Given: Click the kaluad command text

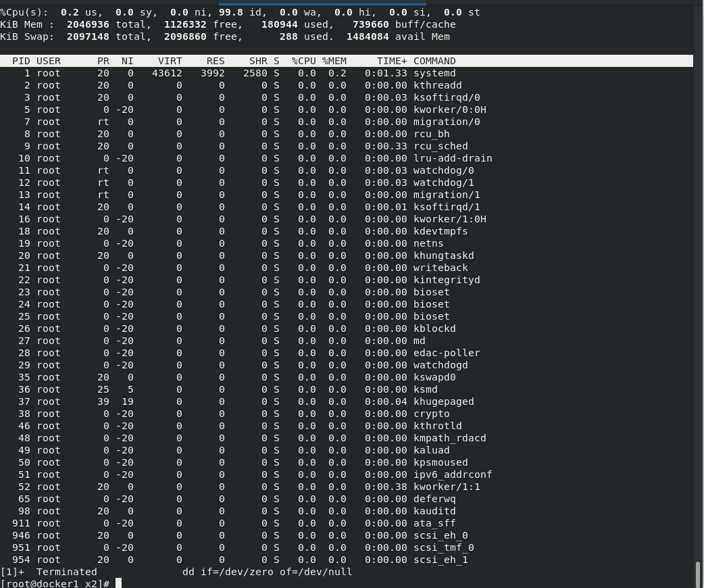Looking at the screenshot, I should coord(432,449).
